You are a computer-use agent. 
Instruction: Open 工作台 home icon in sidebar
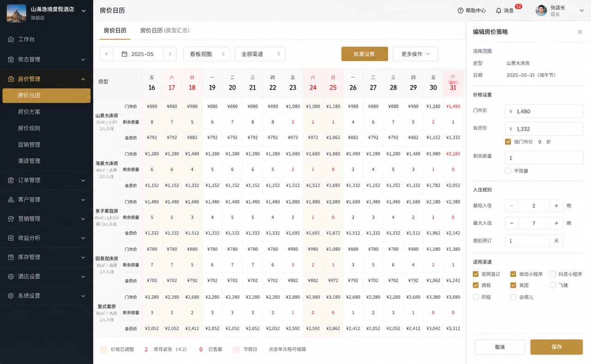point(11,39)
